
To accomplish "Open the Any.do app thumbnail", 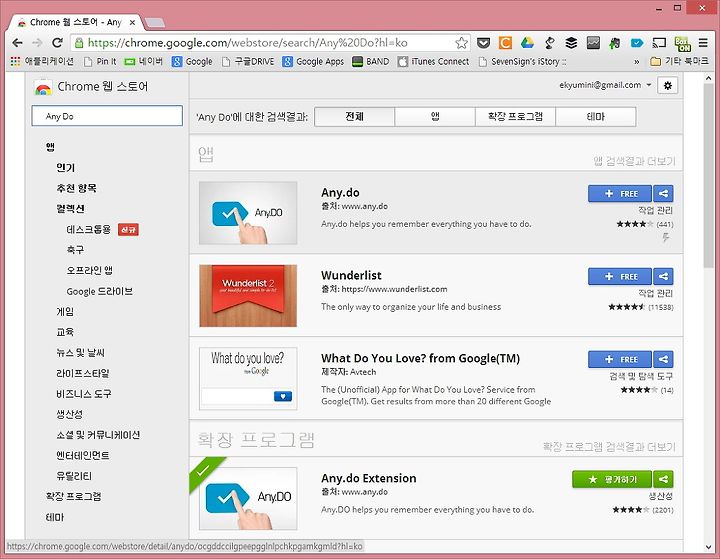I will 248,213.
